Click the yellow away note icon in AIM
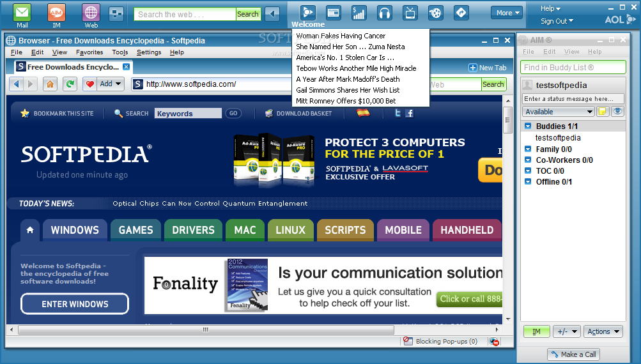The image size is (641, 364). pos(602,112)
